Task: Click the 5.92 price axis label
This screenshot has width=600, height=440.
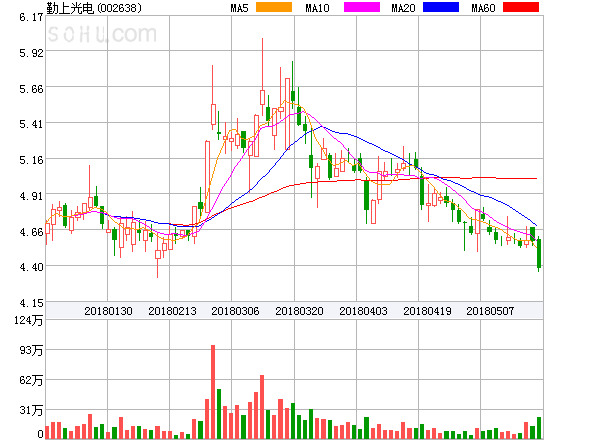Action: (x=31, y=53)
